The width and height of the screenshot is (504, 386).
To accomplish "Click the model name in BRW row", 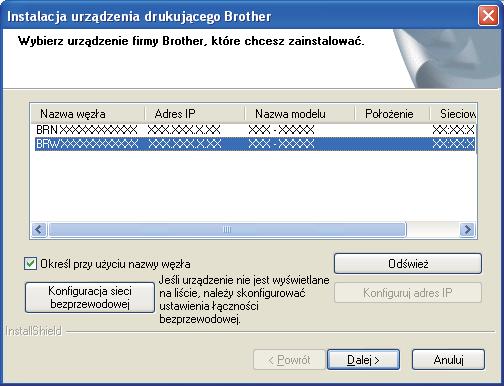I will tap(282, 144).
